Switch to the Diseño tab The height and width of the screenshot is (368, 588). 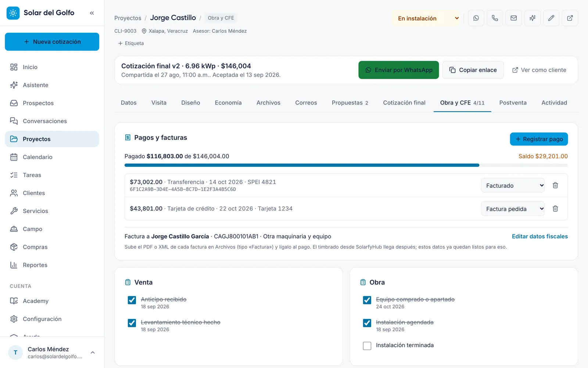(190, 103)
